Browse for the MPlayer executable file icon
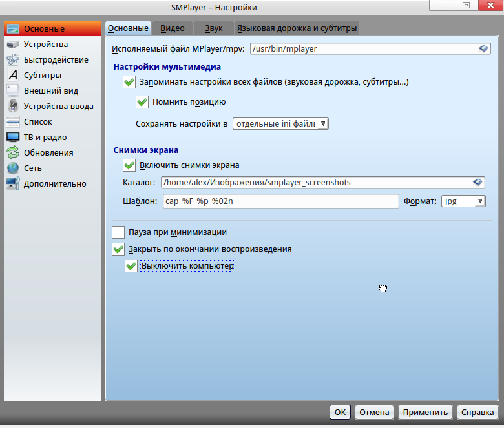The height and width of the screenshot is (428, 504). tap(483, 49)
